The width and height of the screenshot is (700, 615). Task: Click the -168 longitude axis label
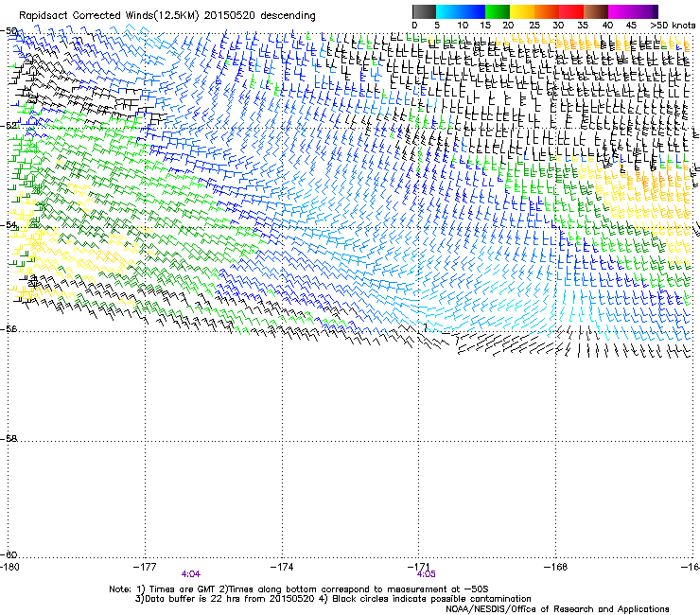(x=556, y=567)
